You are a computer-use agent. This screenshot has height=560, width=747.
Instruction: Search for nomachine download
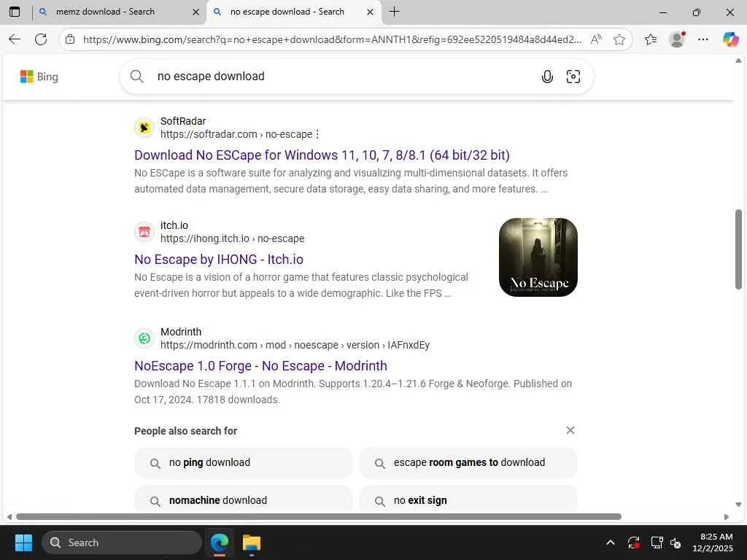click(x=244, y=500)
